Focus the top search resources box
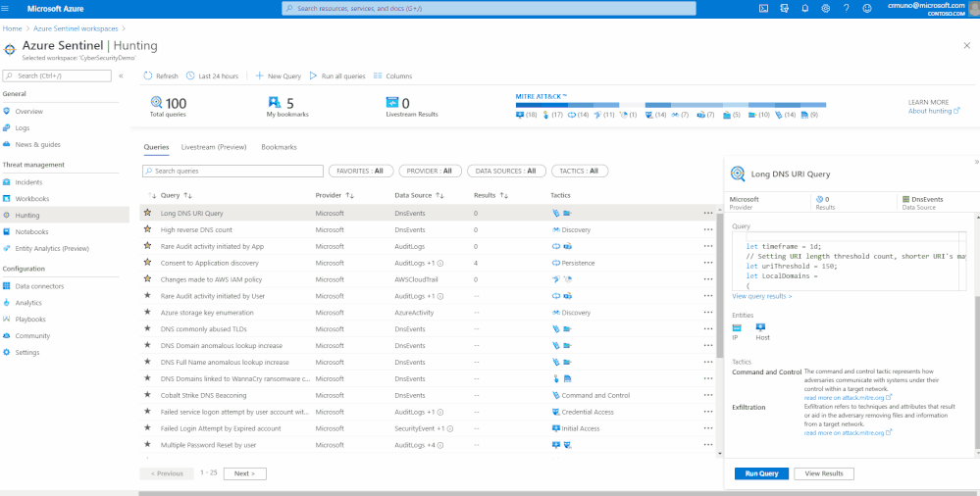980x496 pixels. point(489,9)
